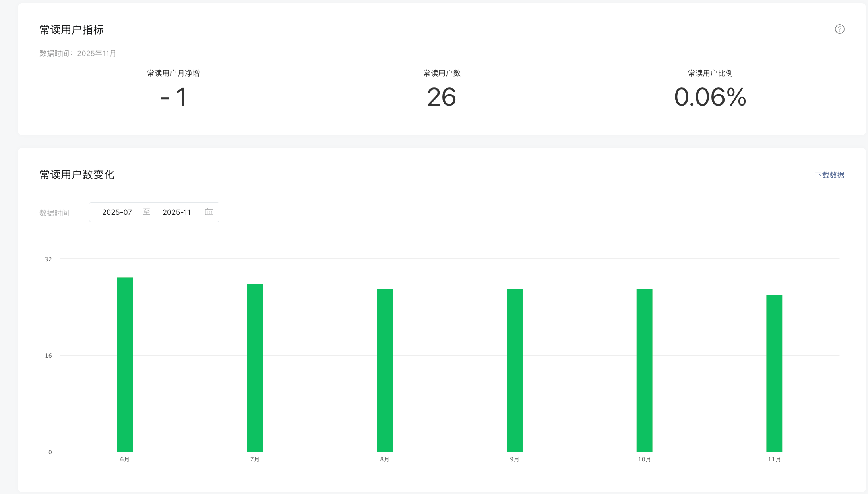Click the green bar for 8月
This screenshot has height=494, width=868.
click(385, 370)
